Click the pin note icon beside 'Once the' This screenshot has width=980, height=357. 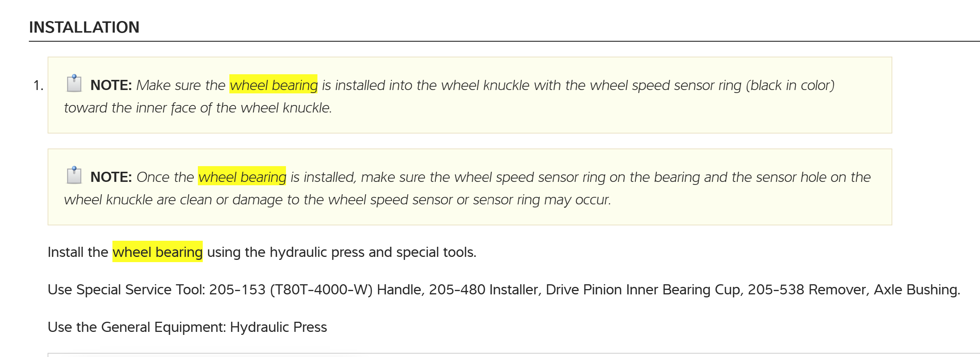(x=74, y=175)
